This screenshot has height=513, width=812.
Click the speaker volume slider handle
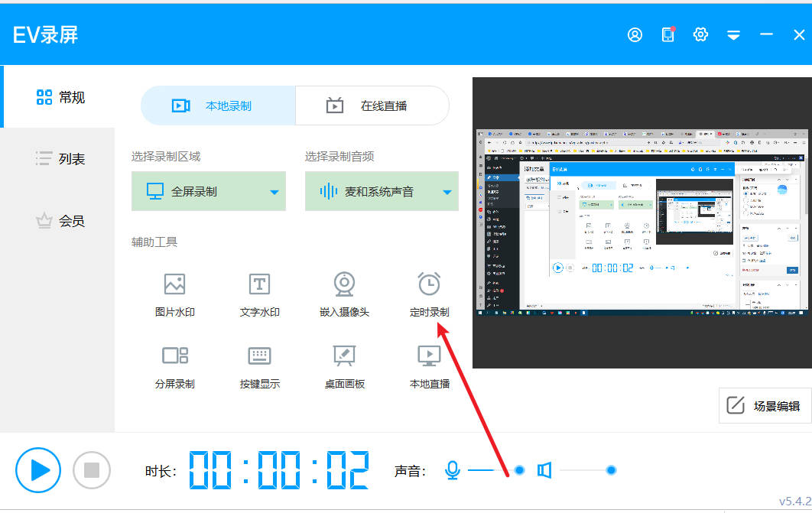coord(611,470)
